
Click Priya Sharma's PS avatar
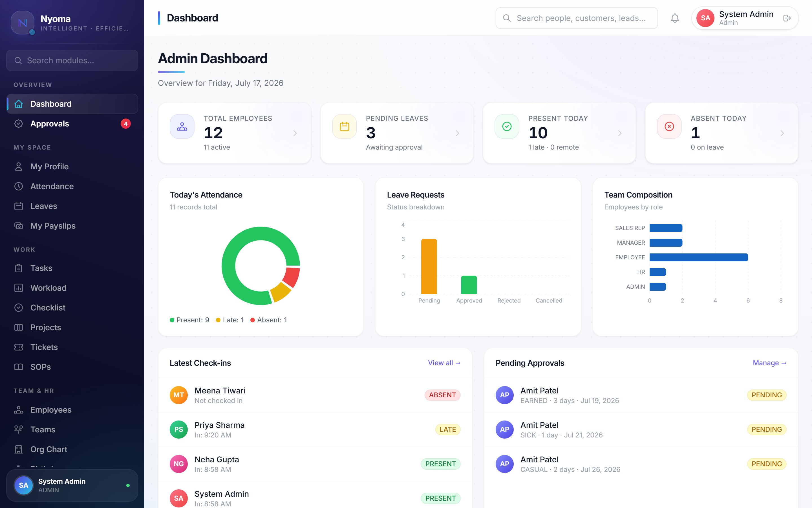tap(178, 429)
